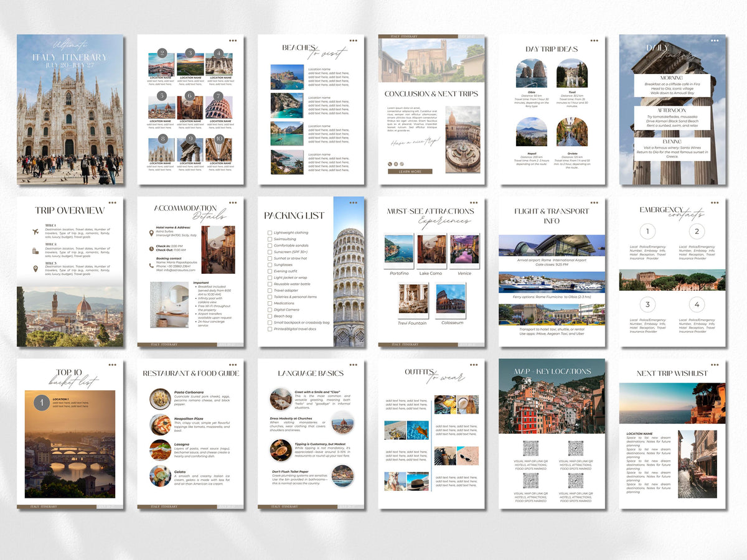Click the Gelato round food photo

click(x=160, y=476)
